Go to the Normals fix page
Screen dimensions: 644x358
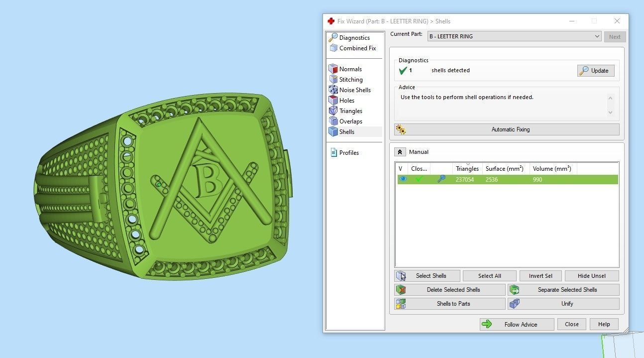pyautogui.click(x=350, y=69)
